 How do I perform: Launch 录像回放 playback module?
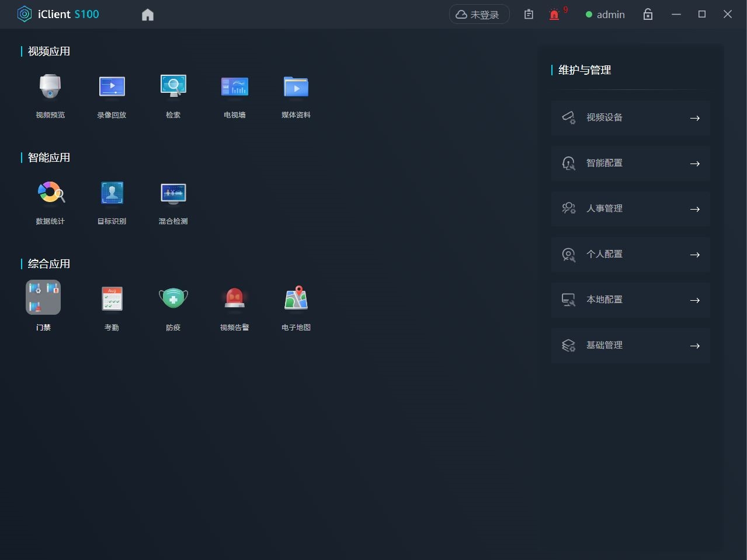[112, 87]
